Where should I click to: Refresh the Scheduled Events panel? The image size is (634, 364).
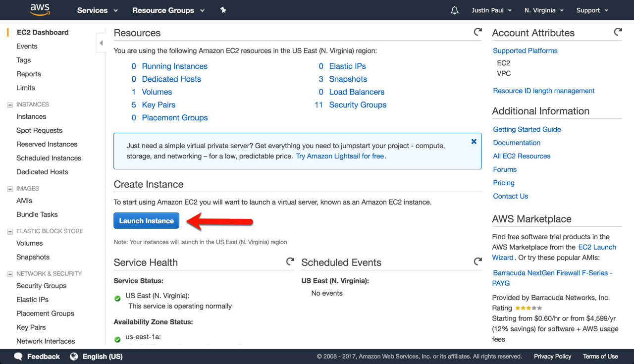pos(477,261)
